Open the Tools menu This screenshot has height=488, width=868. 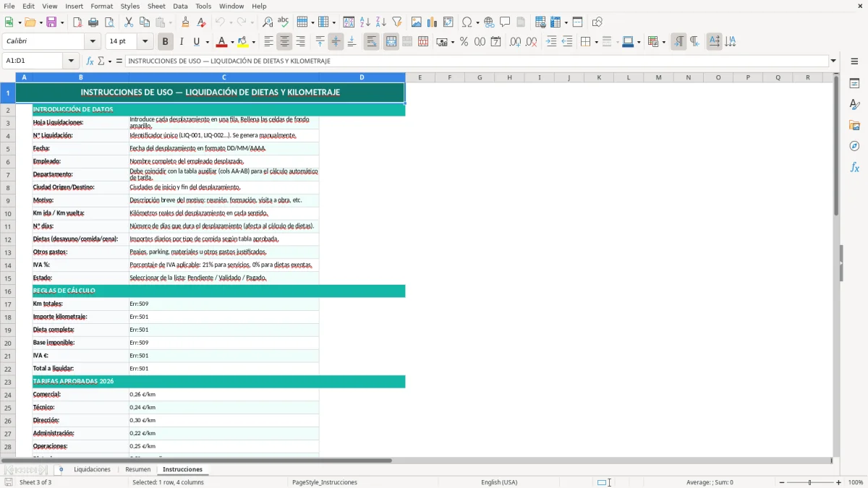click(x=203, y=6)
